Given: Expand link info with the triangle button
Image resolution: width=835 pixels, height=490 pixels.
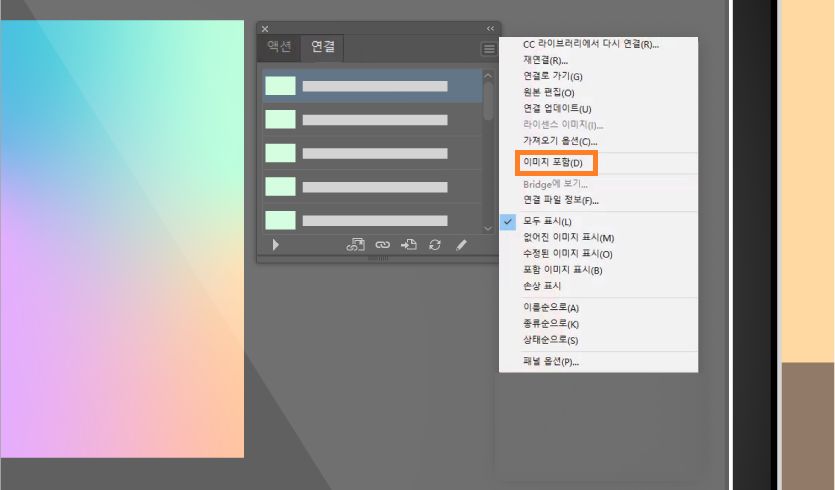Looking at the screenshot, I should (x=275, y=245).
